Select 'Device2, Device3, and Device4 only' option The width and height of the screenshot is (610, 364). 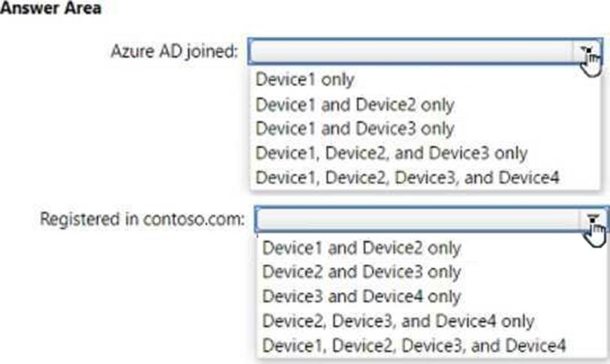pos(398,321)
